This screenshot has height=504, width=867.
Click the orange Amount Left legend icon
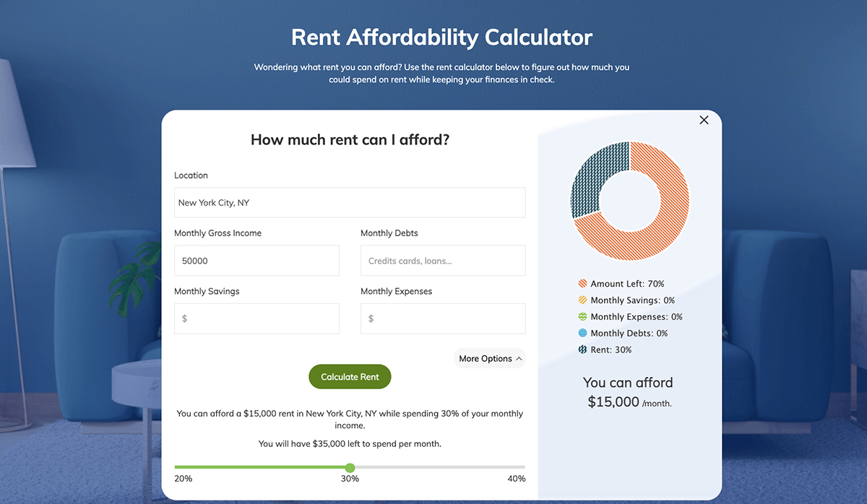582,283
